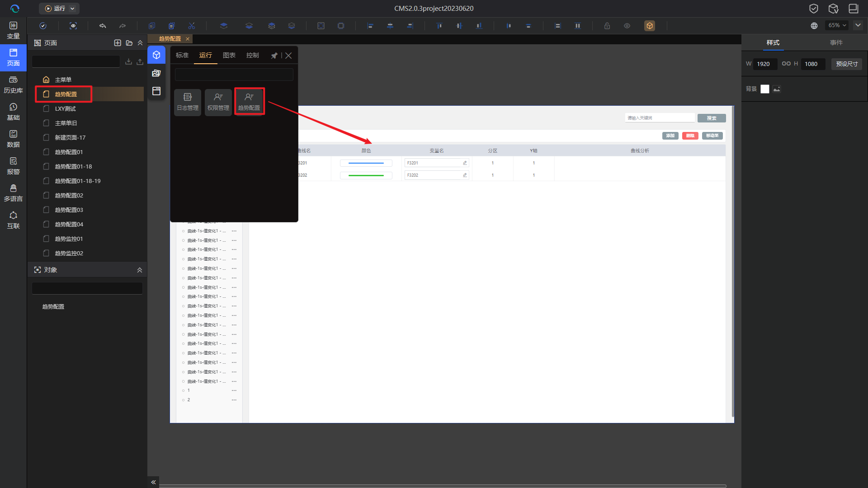
Task: Click the green line color for F3202
Action: (x=366, y=175)
